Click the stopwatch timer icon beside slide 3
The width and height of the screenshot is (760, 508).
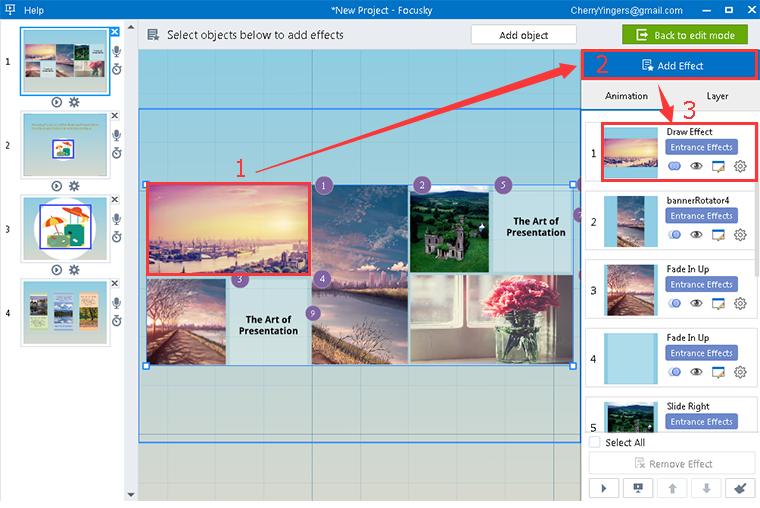point(116,237)
